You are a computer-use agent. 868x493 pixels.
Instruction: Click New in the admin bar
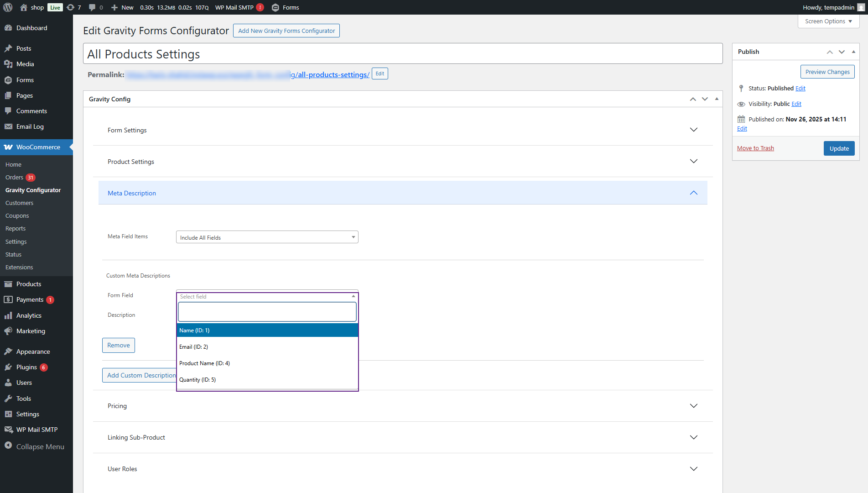tap(122, 7)
